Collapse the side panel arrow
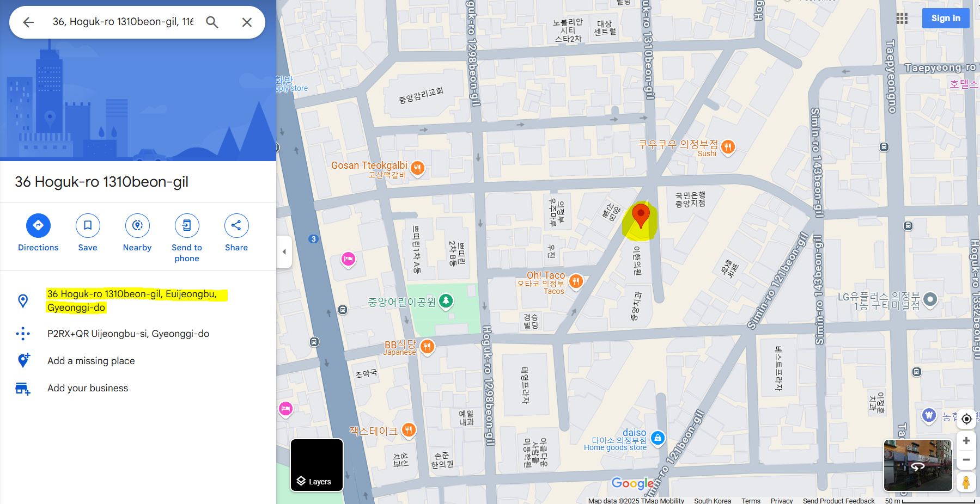Viewport: 980px width, 504px height. tap(284, 251)
